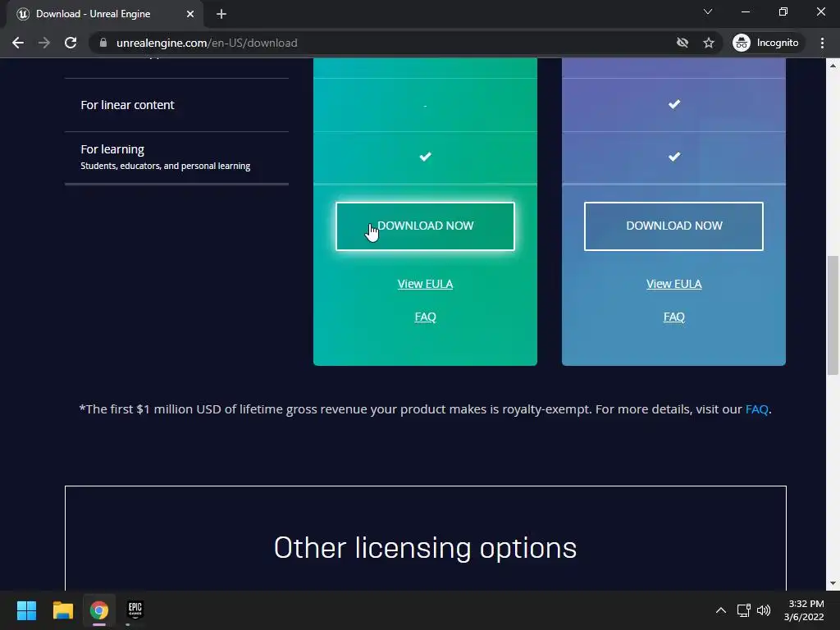840x630 pixels.
Task: Minimize the Chrome window
Action: pyautogui.click(x=745, y=11)
